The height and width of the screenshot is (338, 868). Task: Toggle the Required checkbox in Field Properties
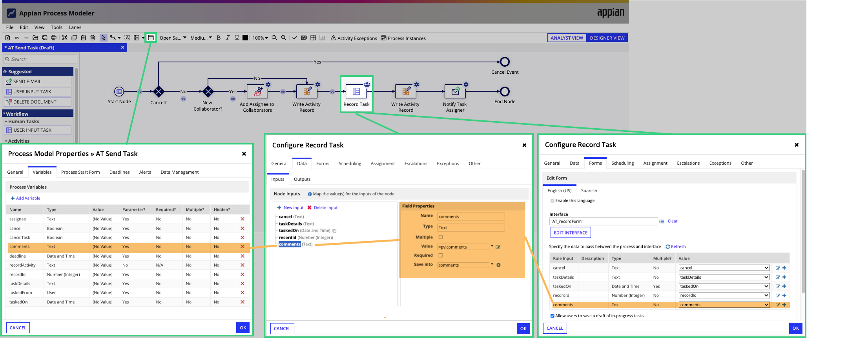[441, 255]
